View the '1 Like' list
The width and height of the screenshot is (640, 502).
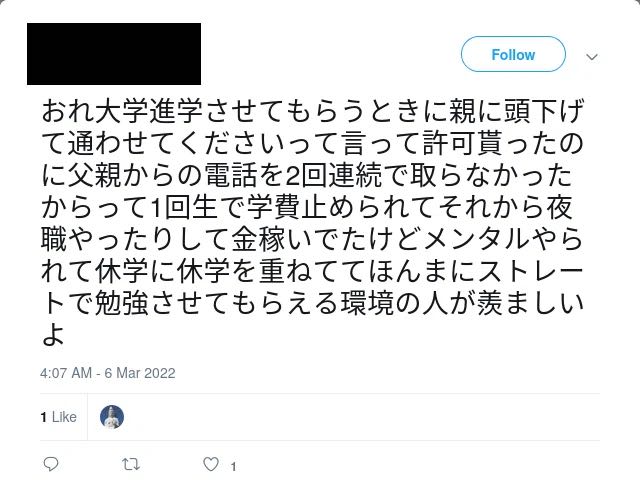point(58,417)
